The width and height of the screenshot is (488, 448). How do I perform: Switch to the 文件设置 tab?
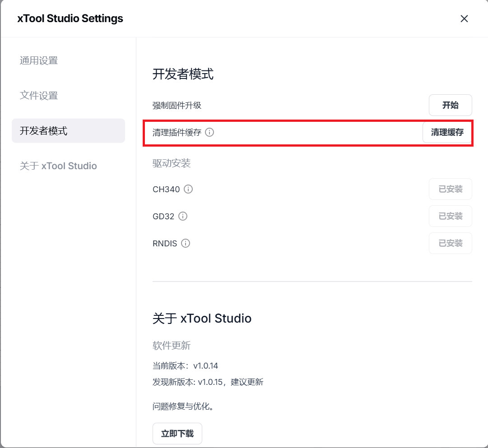click(39, 96)
